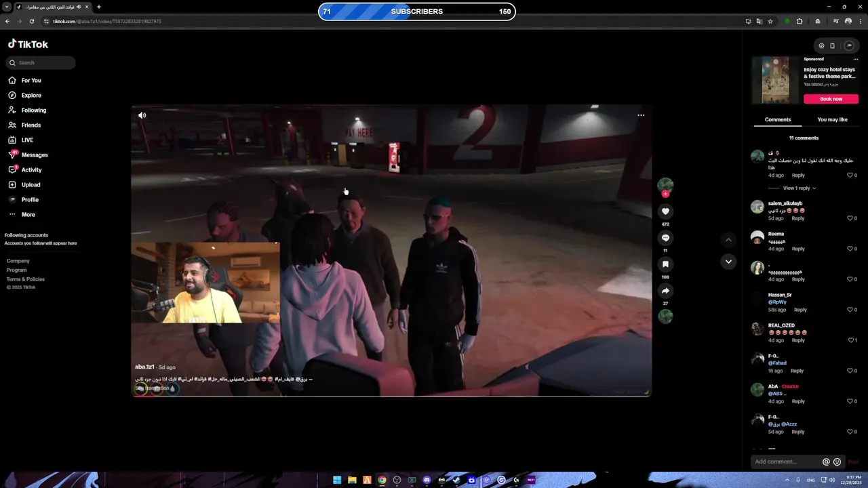The width and height of the screenshot is (868, 488).
Task: Save the video with bookmark icon
Action: tap(665, 264)
